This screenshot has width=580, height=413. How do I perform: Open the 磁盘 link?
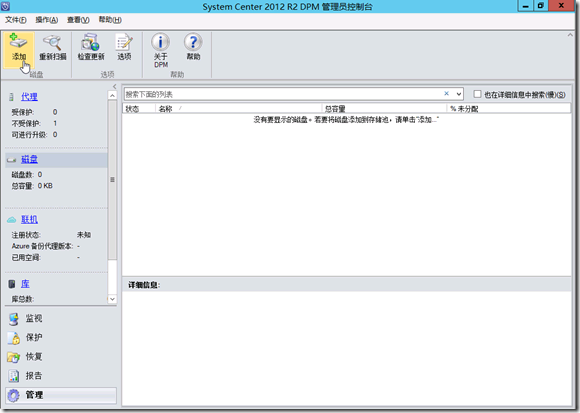pos(29,160)
